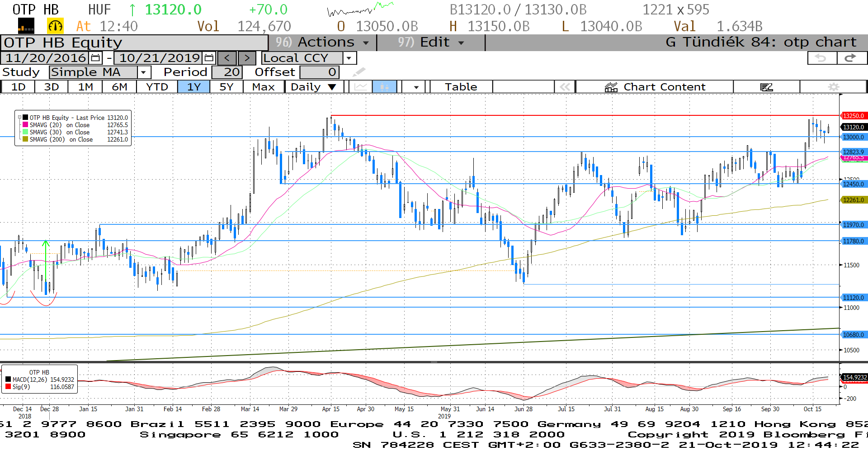Click the 'G Tündiék 84: otp chart' title
The height and width of the screenshot is (470, 868).
coord(761,42)
